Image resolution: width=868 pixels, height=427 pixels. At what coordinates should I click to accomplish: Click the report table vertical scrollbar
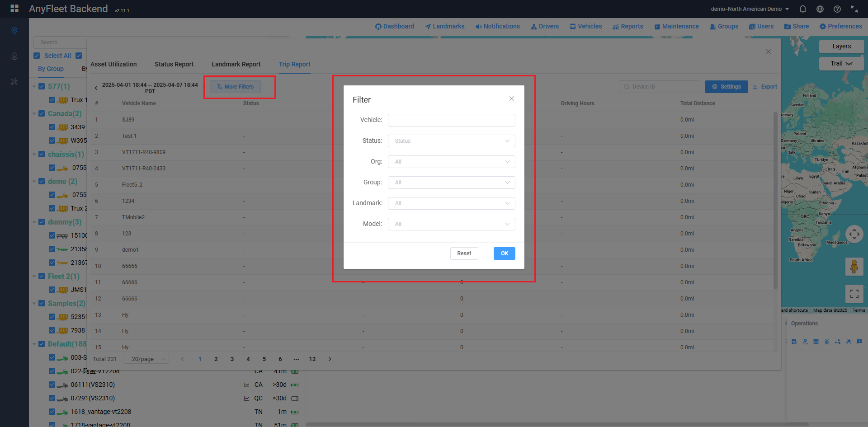775,203
